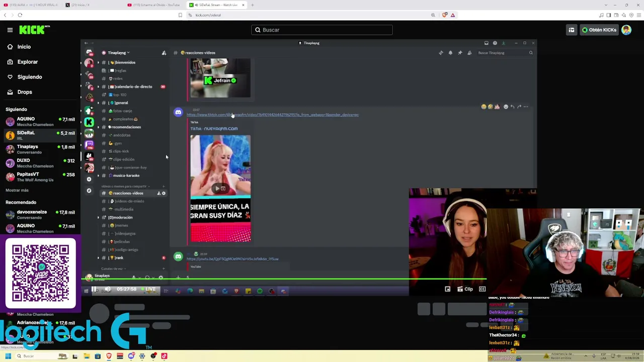Open Discord help question mark icon

(x=495, y=43)
